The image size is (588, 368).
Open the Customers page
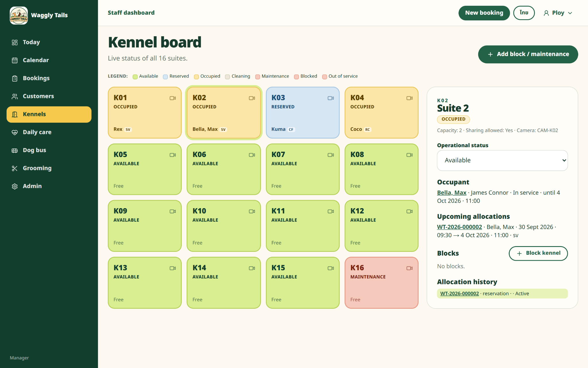coord(49,96)
